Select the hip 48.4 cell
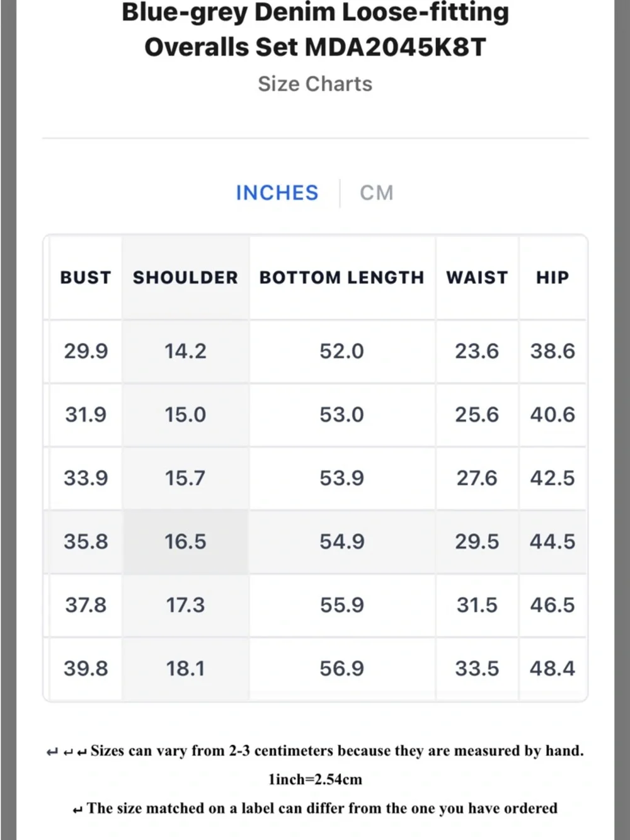Viewport: 630px width, 840px height. 553,669
